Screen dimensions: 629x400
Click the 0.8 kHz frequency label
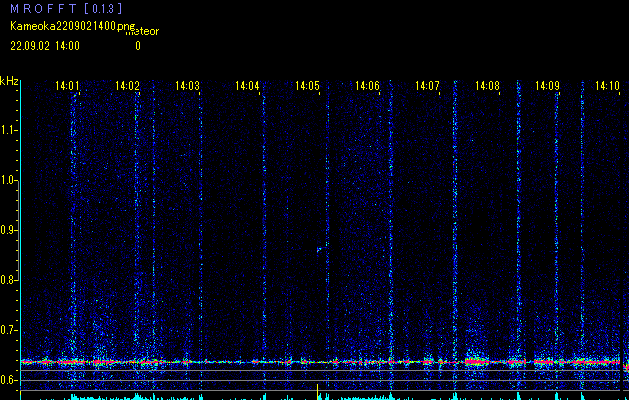[8, 280]
